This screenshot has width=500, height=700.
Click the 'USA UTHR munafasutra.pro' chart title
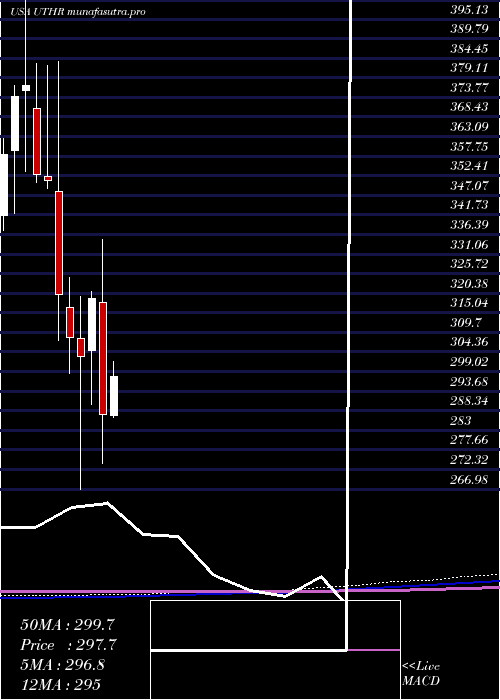[x=78, y=12]
